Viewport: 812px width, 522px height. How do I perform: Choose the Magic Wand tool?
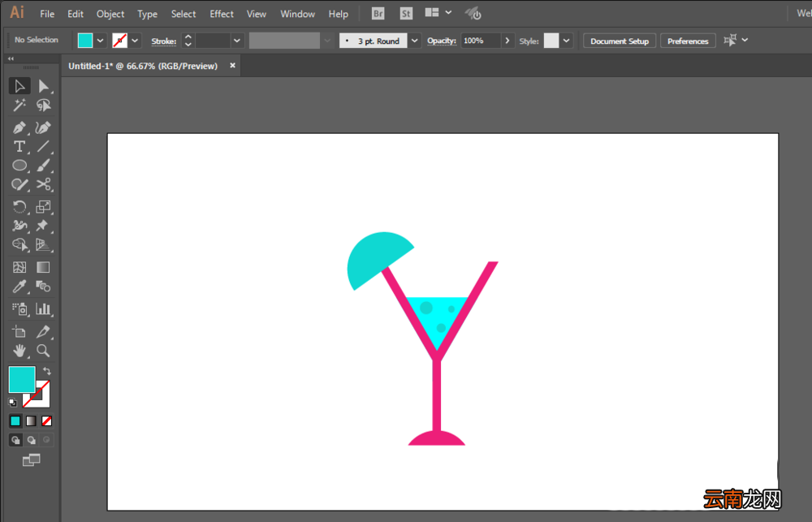click(x=19, y=106)
